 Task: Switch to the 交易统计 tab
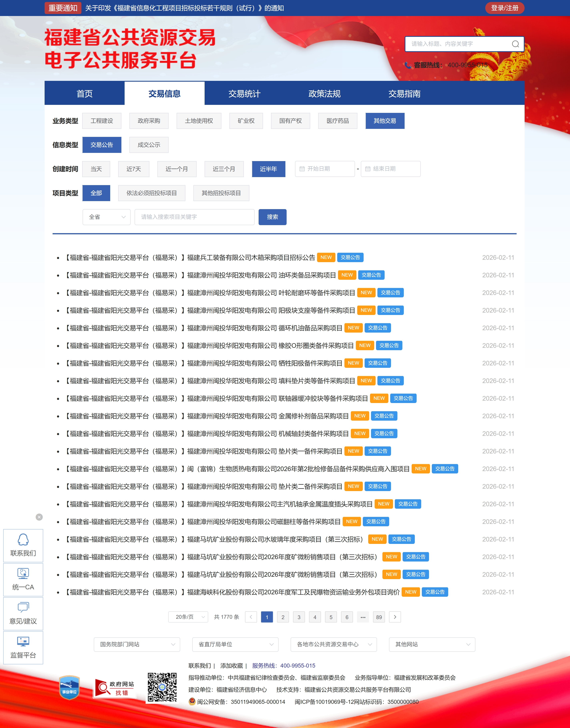[x=244, y=93]
